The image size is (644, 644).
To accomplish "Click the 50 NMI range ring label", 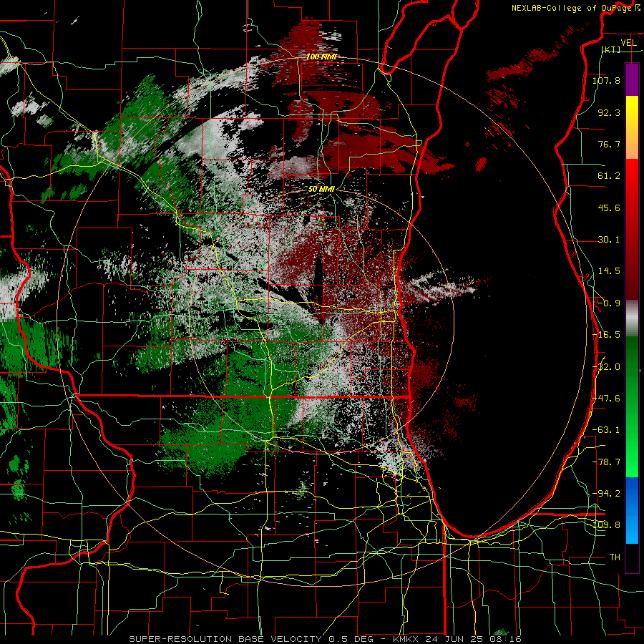I will pos(321,189).
